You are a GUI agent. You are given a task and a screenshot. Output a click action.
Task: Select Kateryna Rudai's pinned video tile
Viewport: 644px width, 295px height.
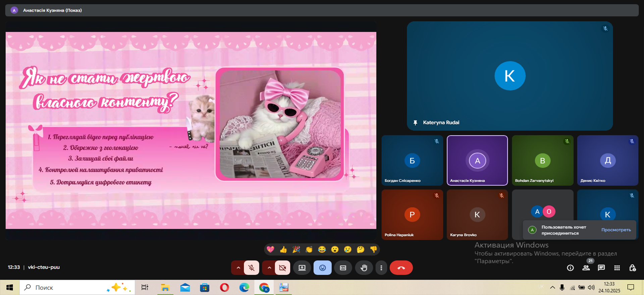pos(509,76)
